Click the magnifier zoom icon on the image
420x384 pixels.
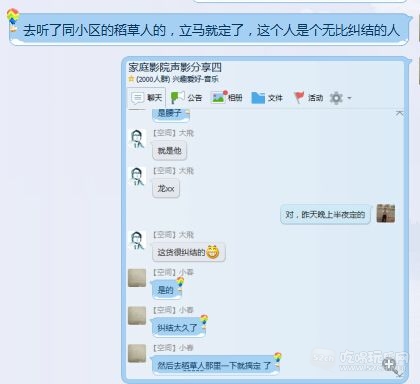tap(390, 366)
